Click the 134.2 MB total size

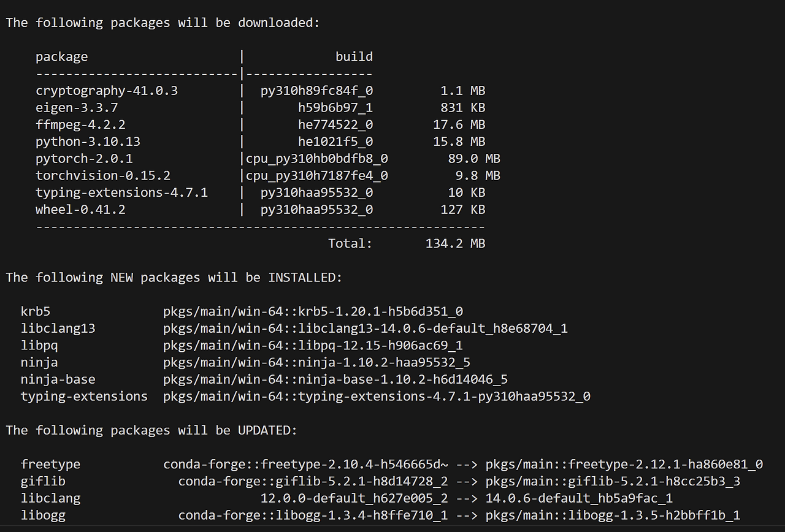coord(455,243)
